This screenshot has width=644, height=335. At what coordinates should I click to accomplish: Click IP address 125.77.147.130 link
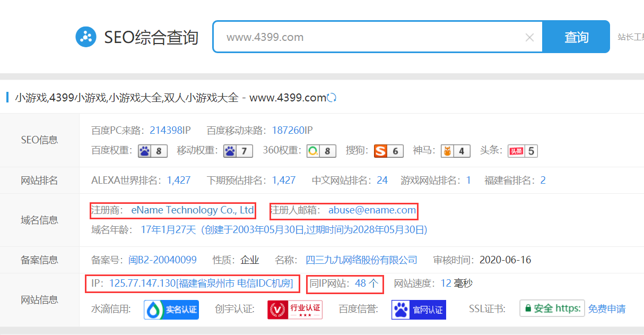click(201, 284)
